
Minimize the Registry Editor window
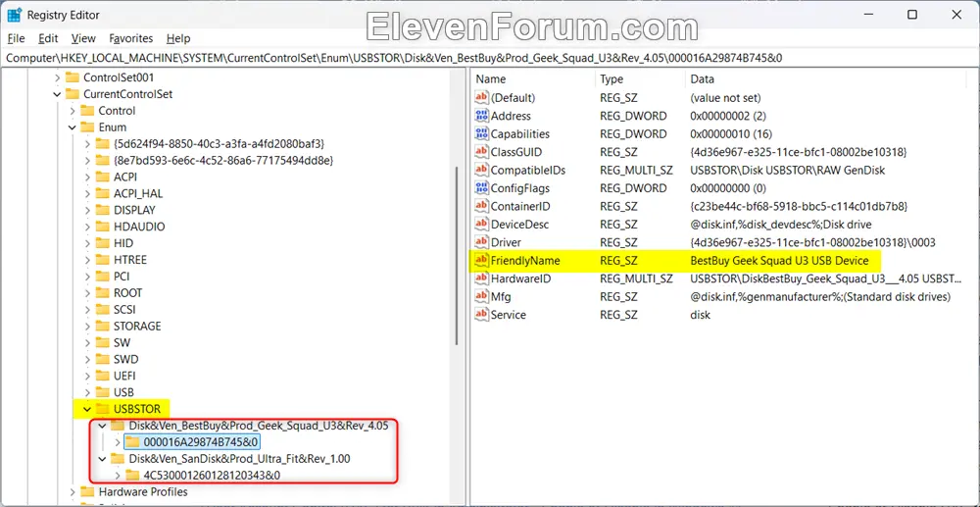[x=867, y=15]
